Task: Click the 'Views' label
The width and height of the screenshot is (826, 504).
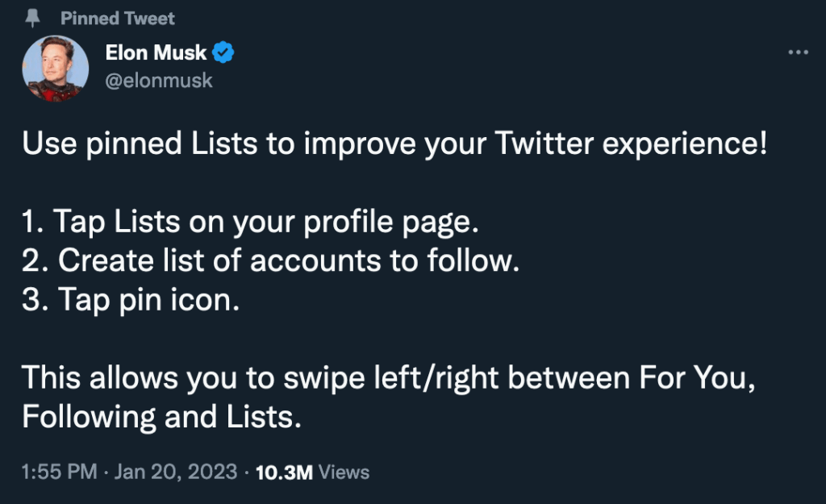Action: tap(344, 472)
